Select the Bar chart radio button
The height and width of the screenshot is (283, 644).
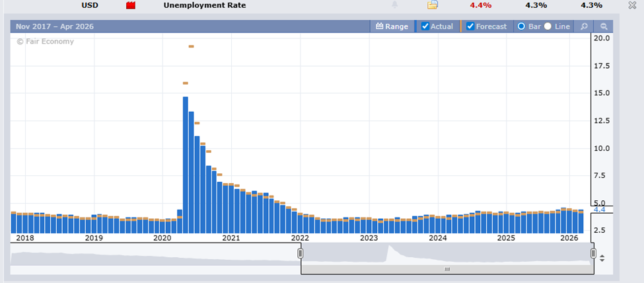click(521, 26)
